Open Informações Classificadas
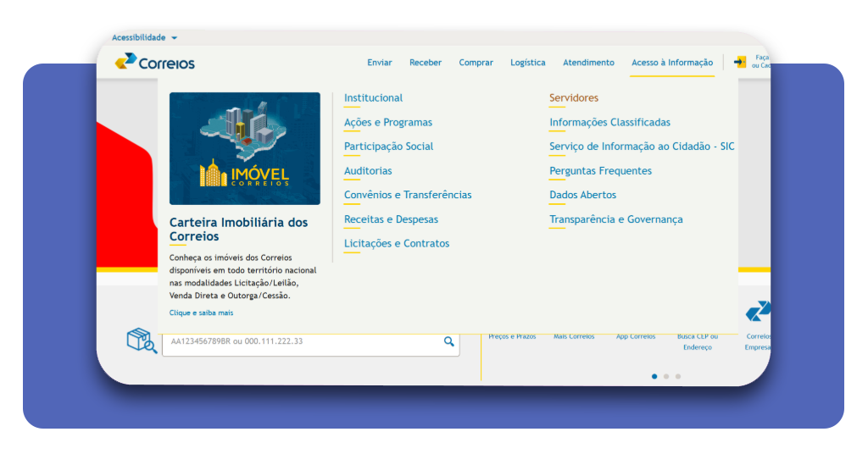 pos(610,122)
